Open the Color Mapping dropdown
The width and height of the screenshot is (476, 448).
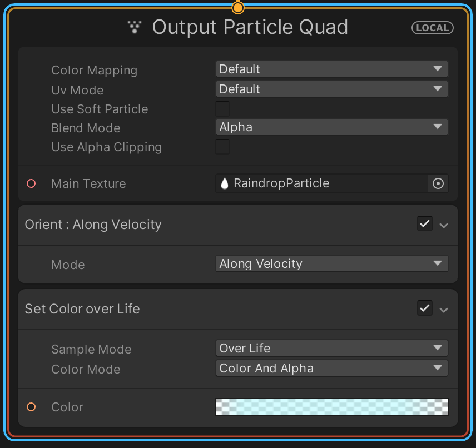331,69
